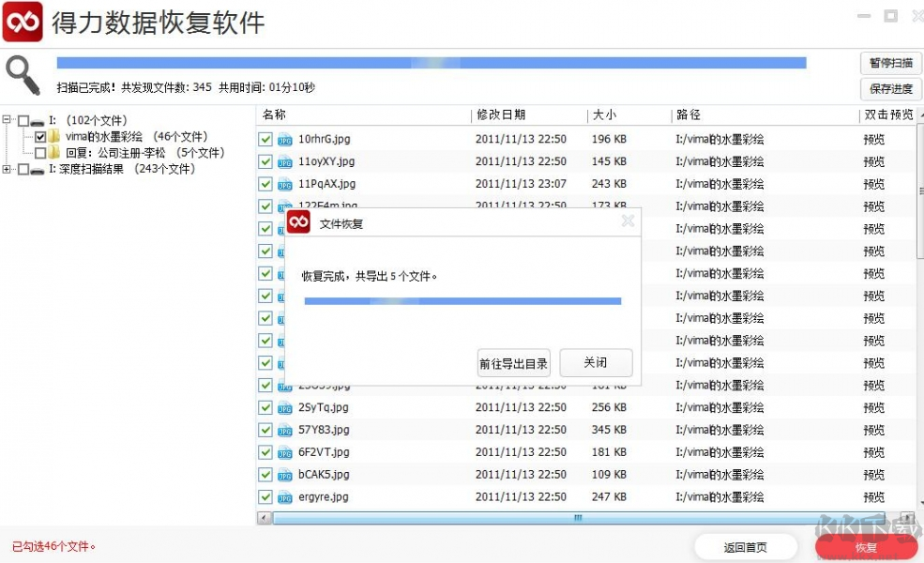
Task: Click the folder icon for vima的水墨彩绘
Action: pyautogui.click(x=55, y=137)
